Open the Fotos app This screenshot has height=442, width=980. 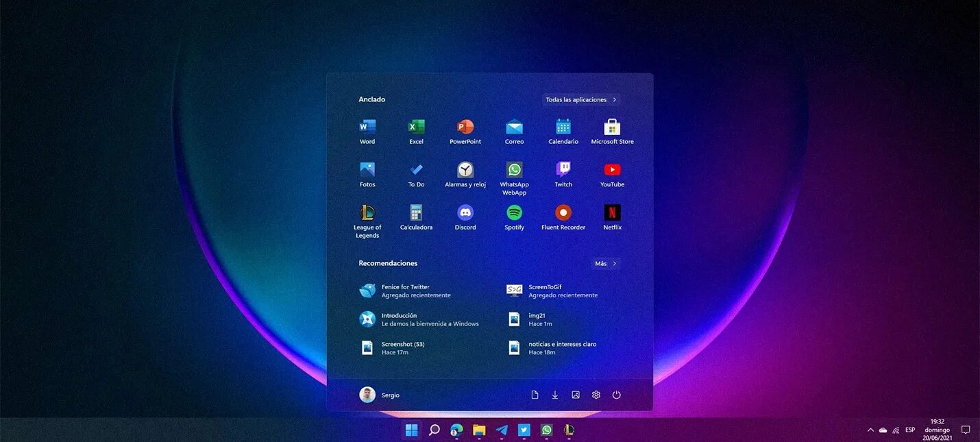click(x=367, y=175)
